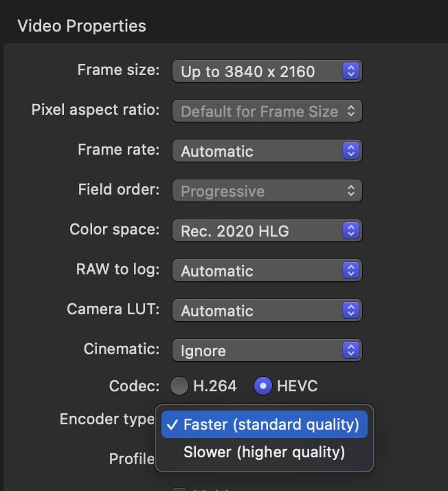Image resolution: width=448 pixels, height=491 pixels.
Task: Click the Color space label text
Action: [114, 229]
